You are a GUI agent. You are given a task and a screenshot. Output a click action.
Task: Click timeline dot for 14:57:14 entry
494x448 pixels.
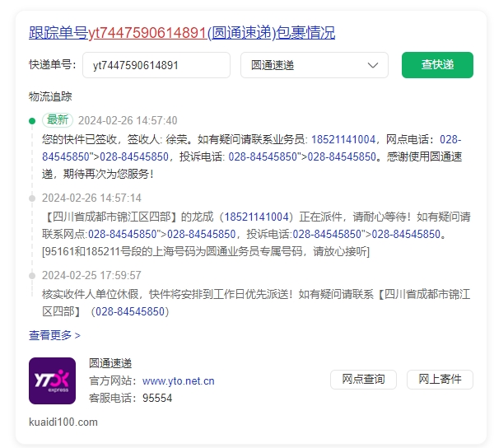(x=32, y=198)
